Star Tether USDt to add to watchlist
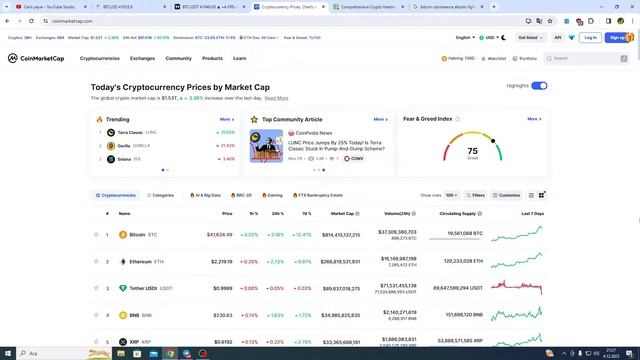 [96, 288]
